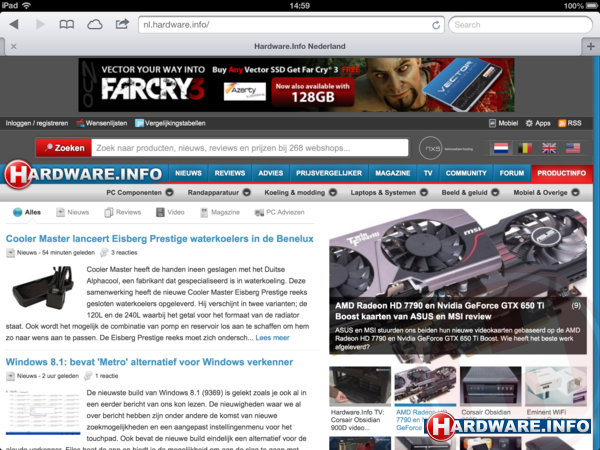
Task: Click the Eminent WiFi carousel thumbnail
Action: pyautogui.click(x=556, y=386)
